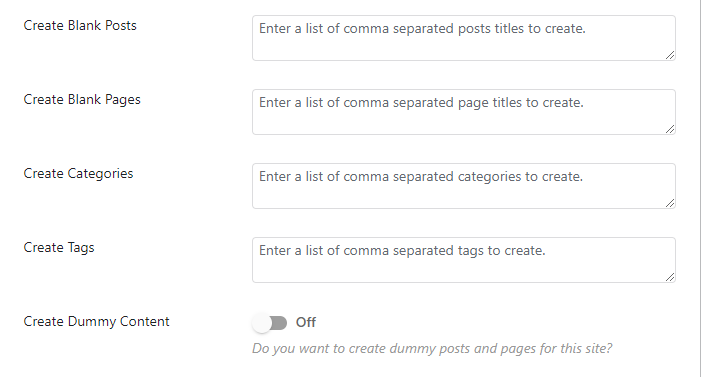
Task: Click the comma separated tags placeholder text
Action: [402, 251]
